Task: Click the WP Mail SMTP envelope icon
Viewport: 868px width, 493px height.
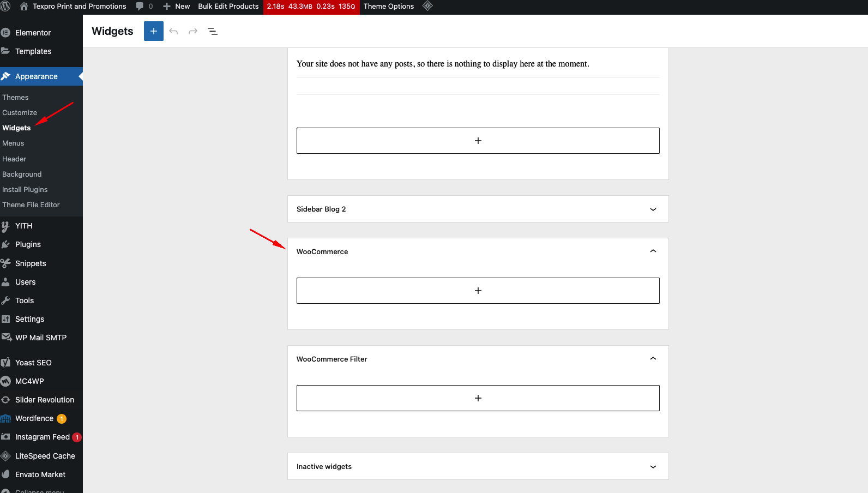Action: click(x=7, y=338)
